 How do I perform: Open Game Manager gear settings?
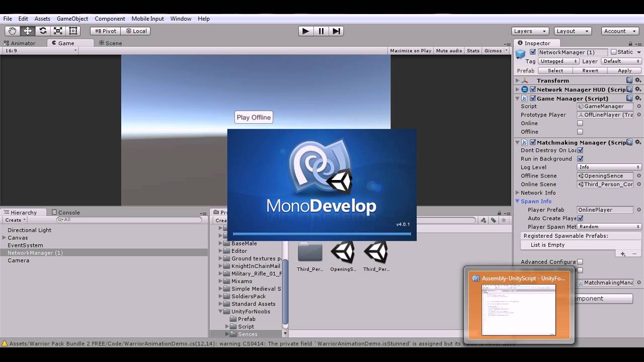coord(638,99)
